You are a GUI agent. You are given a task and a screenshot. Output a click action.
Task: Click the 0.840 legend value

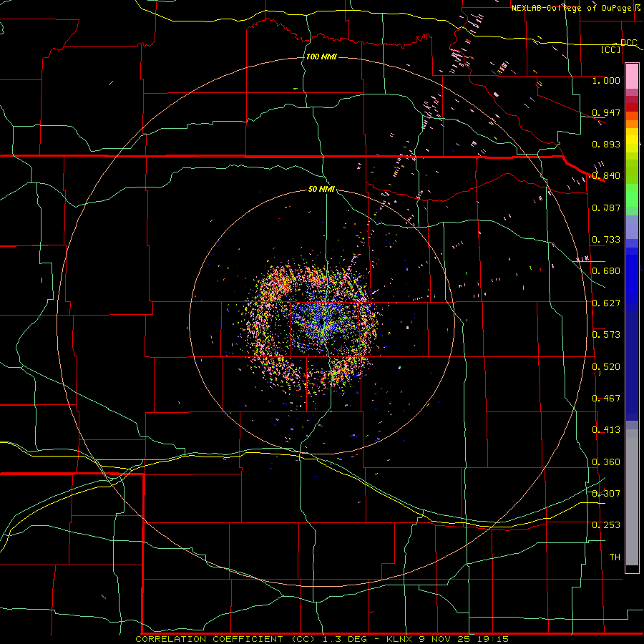point(606,176)
